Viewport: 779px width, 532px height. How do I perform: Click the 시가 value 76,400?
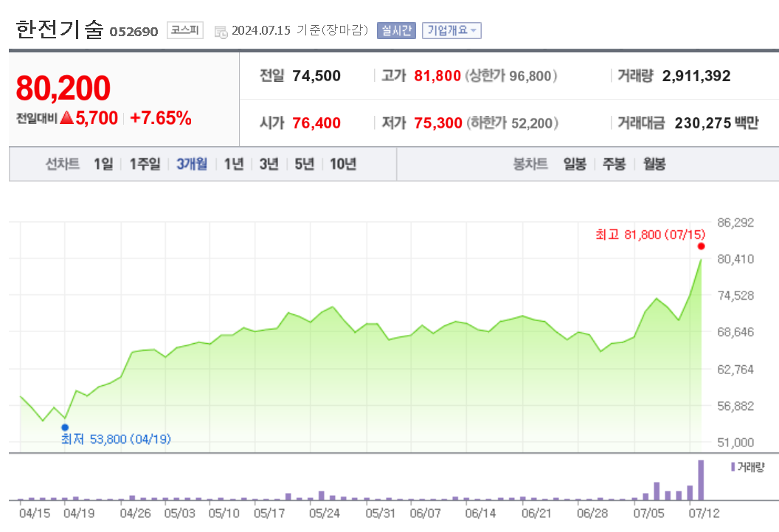coord(316,122)
